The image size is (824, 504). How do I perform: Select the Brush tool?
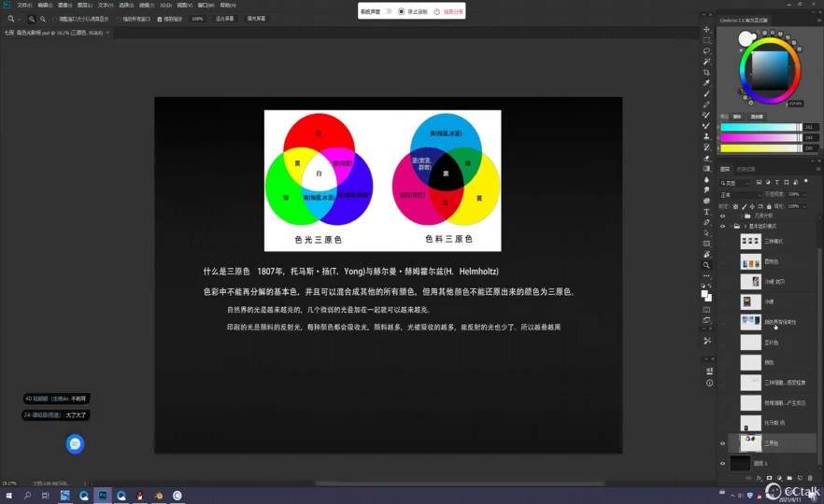[x=707, y=93]
